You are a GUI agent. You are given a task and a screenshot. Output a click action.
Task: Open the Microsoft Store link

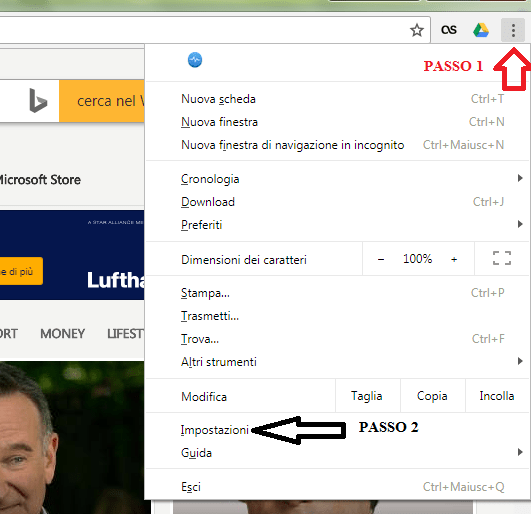(40, 180)
